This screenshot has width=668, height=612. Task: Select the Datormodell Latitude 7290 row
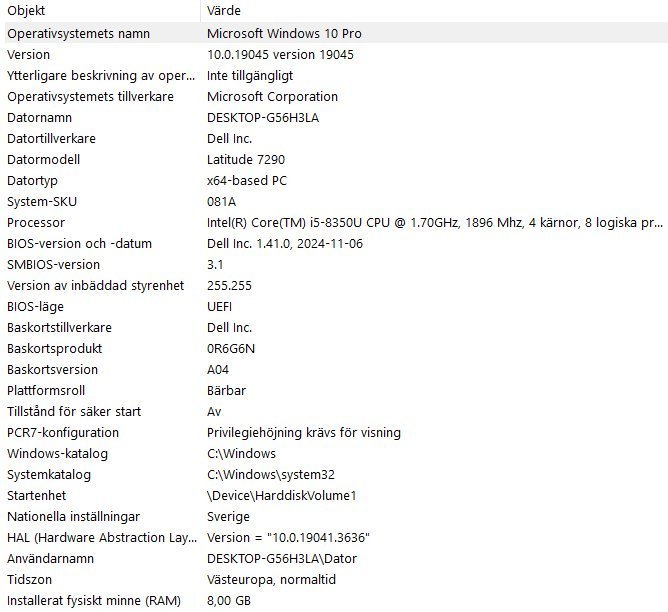(43, 159)
